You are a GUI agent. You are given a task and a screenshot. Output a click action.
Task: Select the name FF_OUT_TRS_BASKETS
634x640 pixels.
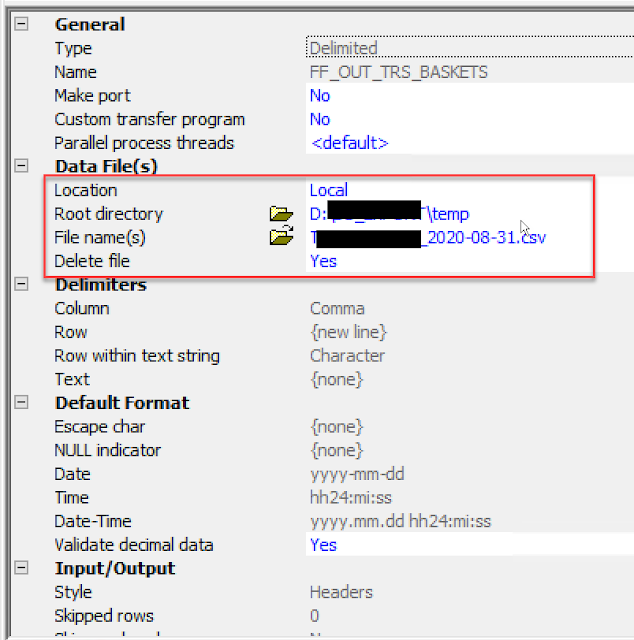point(399,72)
